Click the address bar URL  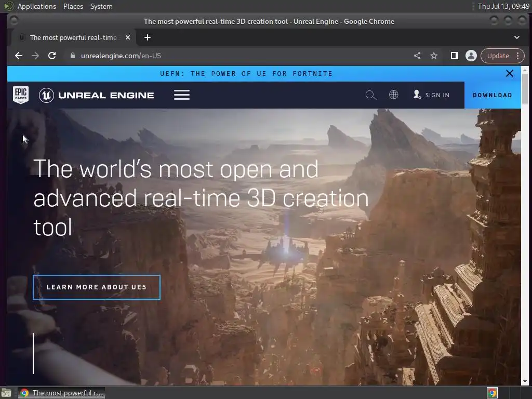click(121, 56)
